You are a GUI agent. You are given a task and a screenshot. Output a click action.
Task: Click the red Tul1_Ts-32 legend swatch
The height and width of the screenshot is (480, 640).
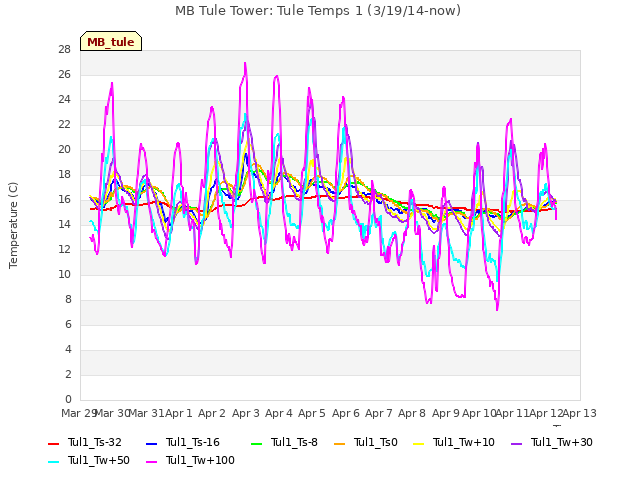[53, 444]
